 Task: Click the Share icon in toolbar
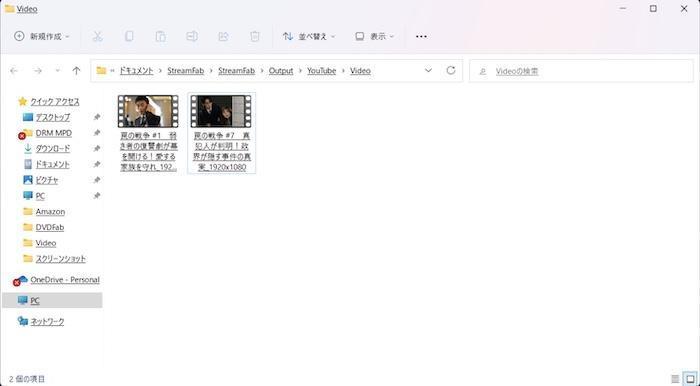(x=223, y=37)
